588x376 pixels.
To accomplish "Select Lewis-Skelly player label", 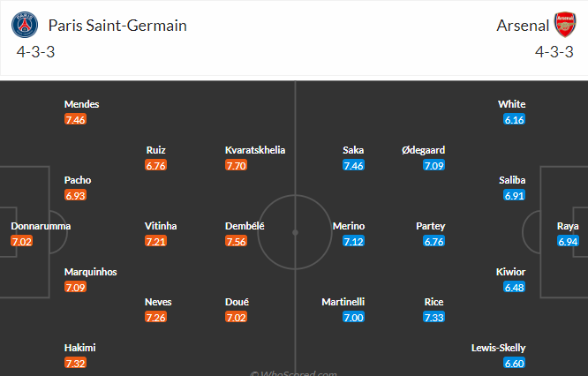I will [498, 348].
